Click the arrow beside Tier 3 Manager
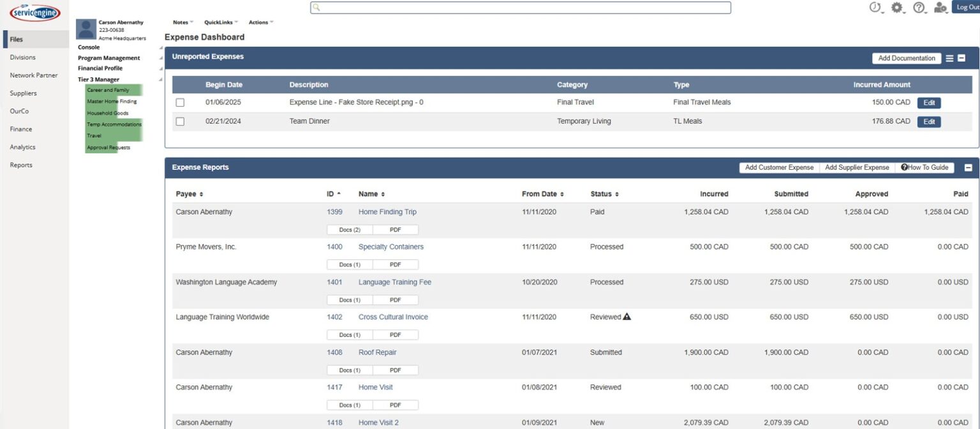 coord(161,80)
